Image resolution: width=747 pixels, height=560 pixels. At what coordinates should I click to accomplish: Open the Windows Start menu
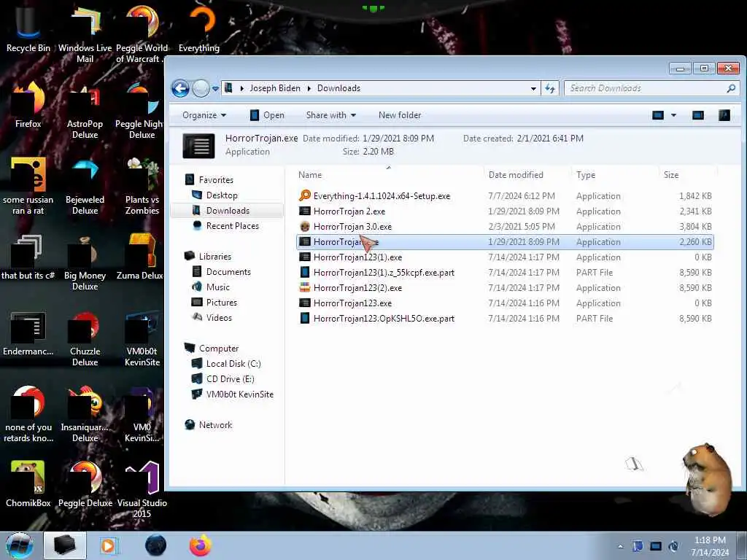pyautogui.click(x=20, y=545)
